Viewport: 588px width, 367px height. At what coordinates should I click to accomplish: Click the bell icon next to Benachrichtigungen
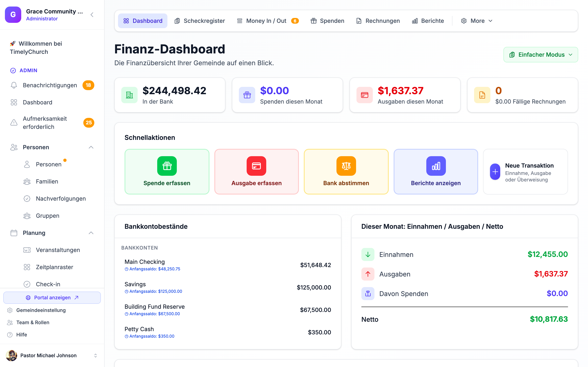point(14,85)
